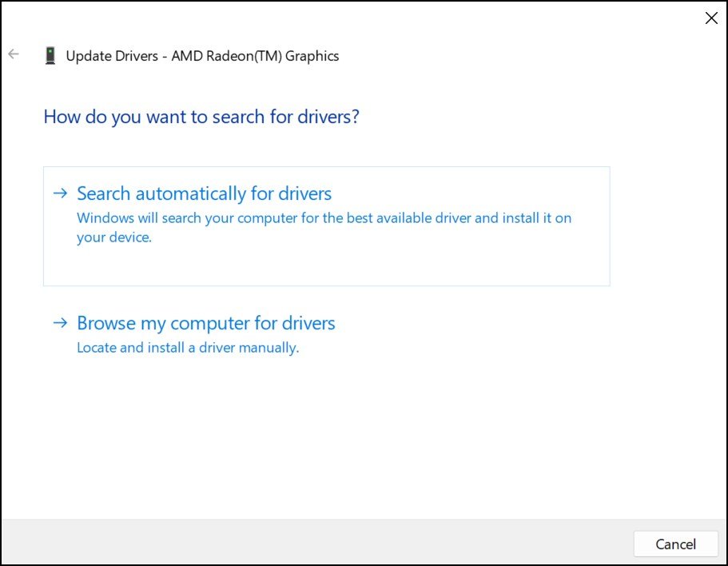Click the 'How do you want to search for drivers?' heading
Viewport: 728px width, 566px height.
pyautogui.click(x=201, y=117)
